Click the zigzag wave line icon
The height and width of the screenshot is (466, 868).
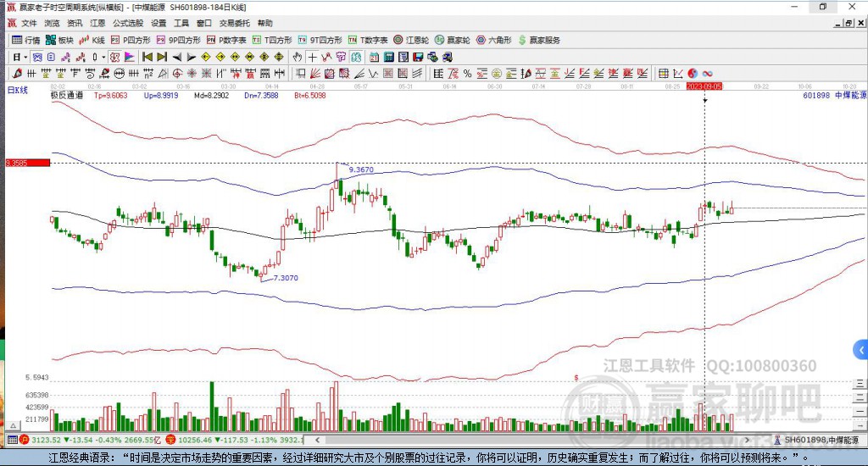[x=373, y=73]
